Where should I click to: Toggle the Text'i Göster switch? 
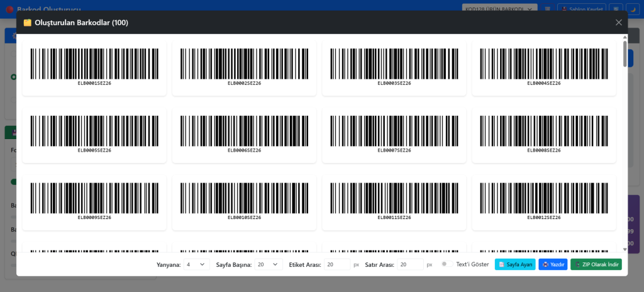447,264
